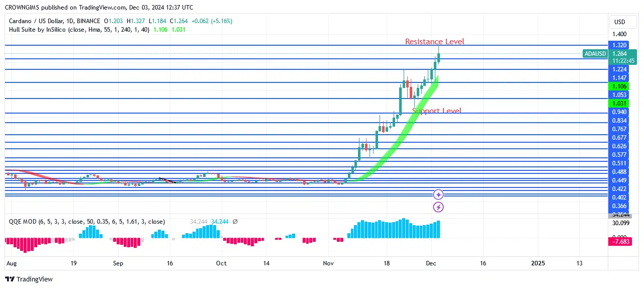Click the Sep date on time axis
The width and height of the screenshot is (644, 288).
pyautogui.click(x=118, y=263)
